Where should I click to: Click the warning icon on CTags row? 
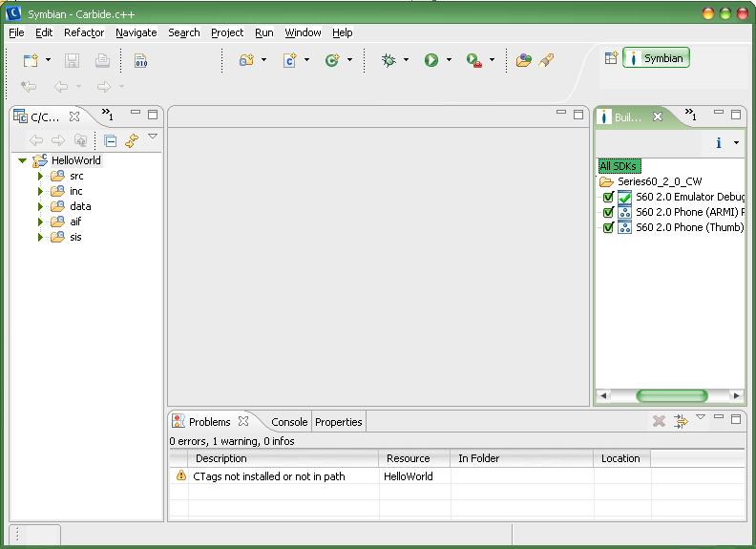coord(180,475)
